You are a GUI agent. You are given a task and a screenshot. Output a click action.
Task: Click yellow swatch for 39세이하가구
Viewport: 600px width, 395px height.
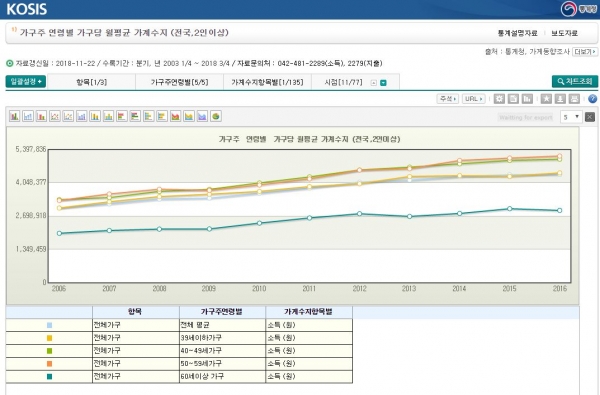pos(49,338)
